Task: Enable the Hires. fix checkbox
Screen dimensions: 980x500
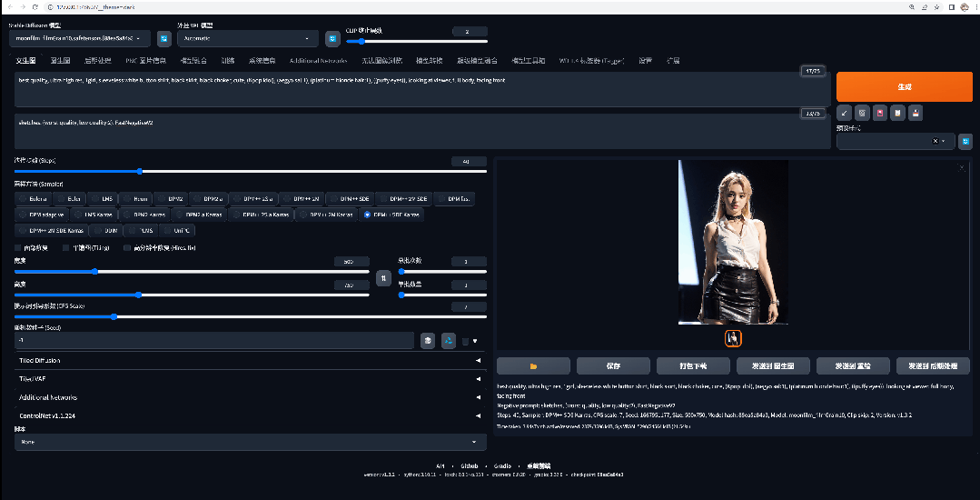Action: (x=128, y=247)
